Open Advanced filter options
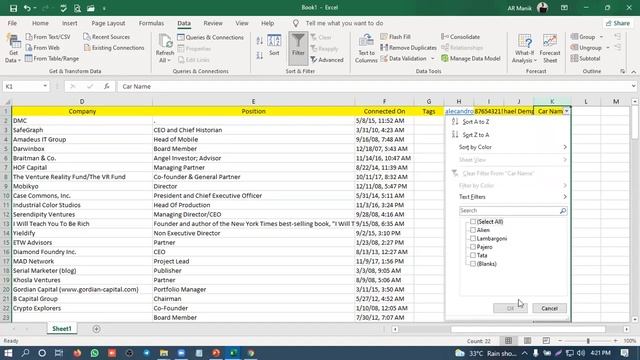Viewport: 640px width, 360px height. pyautogui.click(x=327, y=60)
